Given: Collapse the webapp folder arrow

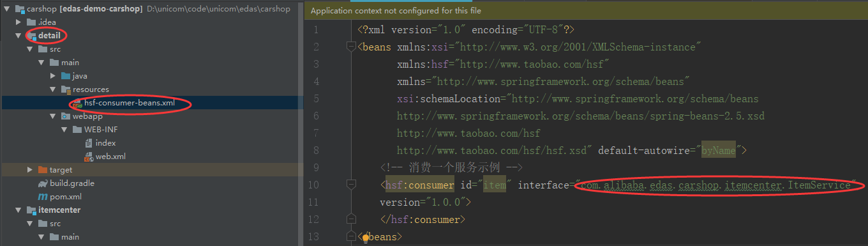Looking at the screenshot, I should (53, 116).
